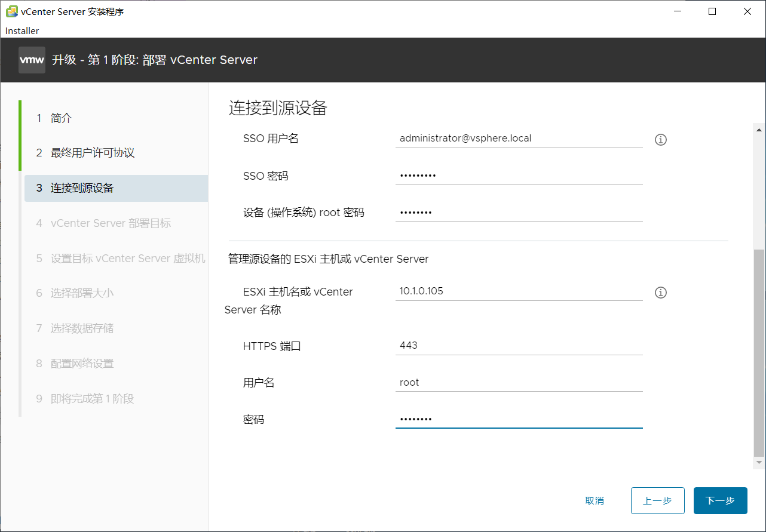The image size is (766, 532).
Task: Click the 上一步 button
Action: (x=657, y=500)
